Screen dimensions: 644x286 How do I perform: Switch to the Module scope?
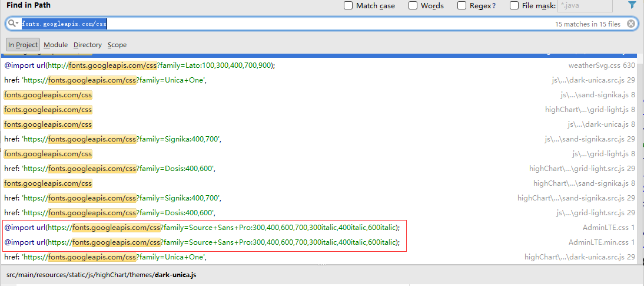55,45
